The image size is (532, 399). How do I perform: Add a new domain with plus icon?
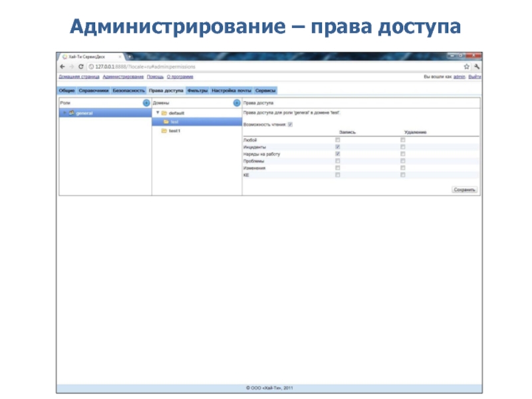tap(236, 103)
